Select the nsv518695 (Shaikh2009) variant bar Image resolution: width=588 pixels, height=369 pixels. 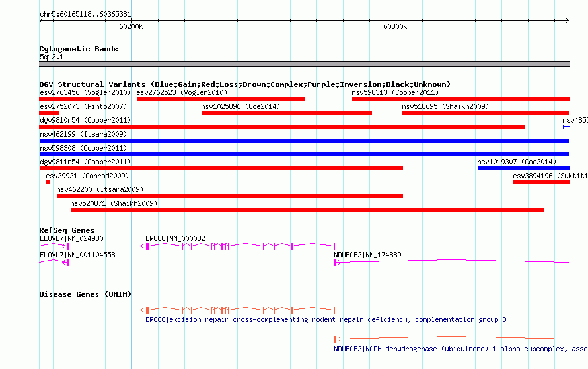[x=485, y=113]
